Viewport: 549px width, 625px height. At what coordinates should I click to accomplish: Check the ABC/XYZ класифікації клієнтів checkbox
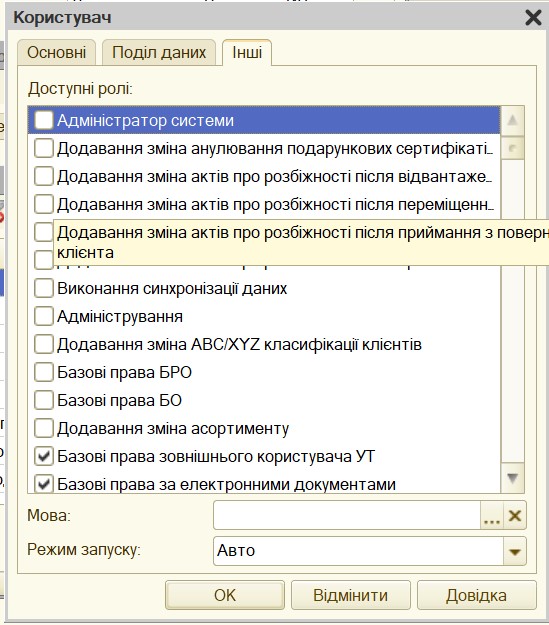click(43, 344)
